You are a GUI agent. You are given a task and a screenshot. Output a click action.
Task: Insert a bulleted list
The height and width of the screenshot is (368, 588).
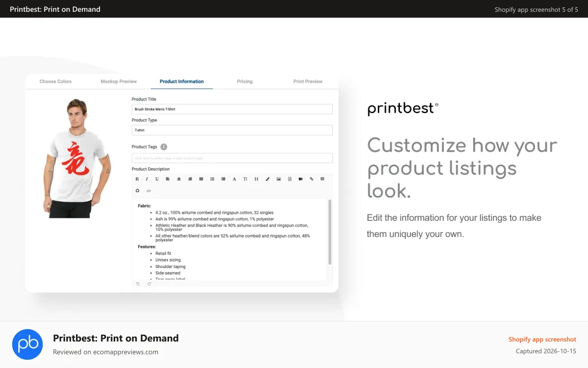click(x=223, y=179)
